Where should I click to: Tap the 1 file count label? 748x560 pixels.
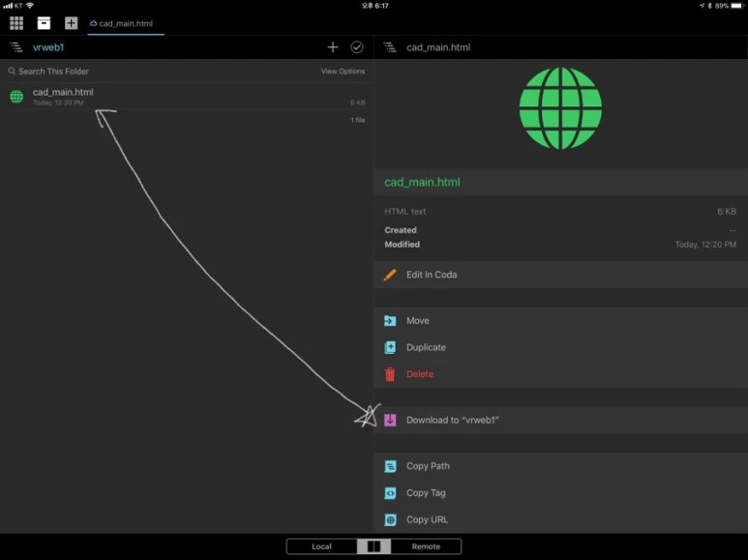(358, 120)
